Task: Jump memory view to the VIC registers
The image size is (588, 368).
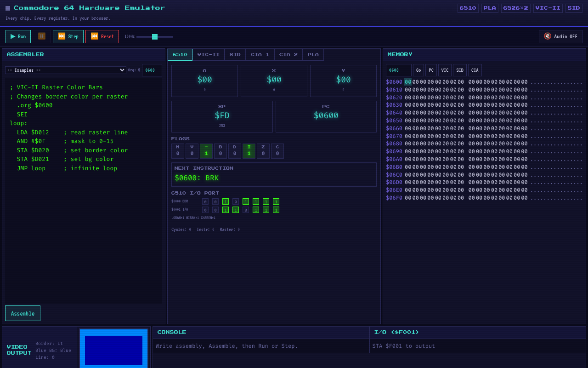Action: [445, 70]
